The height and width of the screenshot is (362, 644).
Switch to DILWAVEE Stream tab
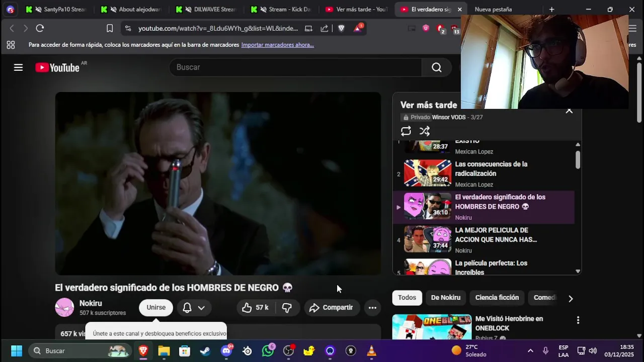pyautogui.click(x=207, y=9)
